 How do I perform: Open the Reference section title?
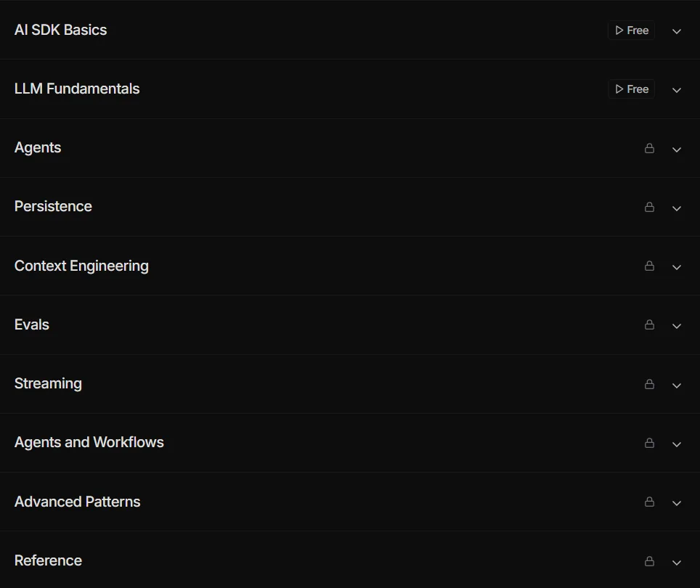48,560
